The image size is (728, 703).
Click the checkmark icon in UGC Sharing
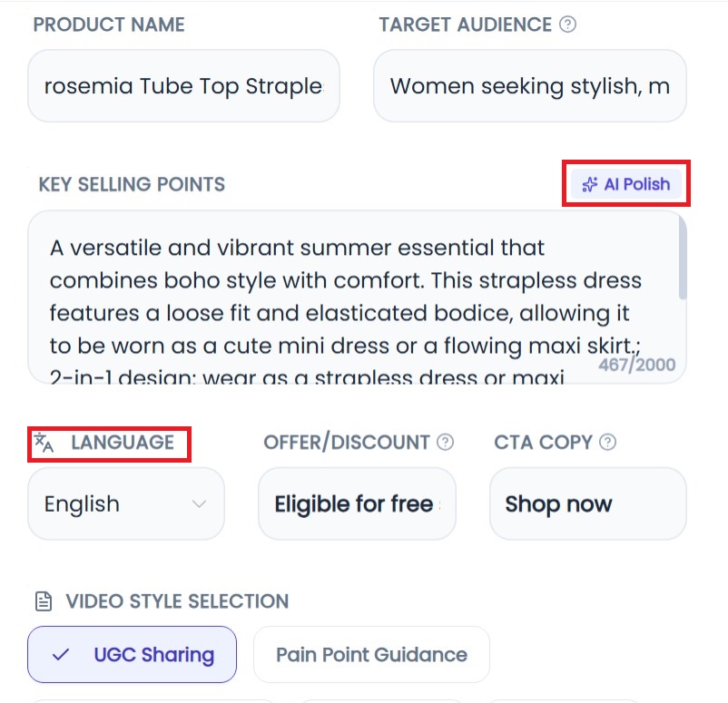coord(61,655)
